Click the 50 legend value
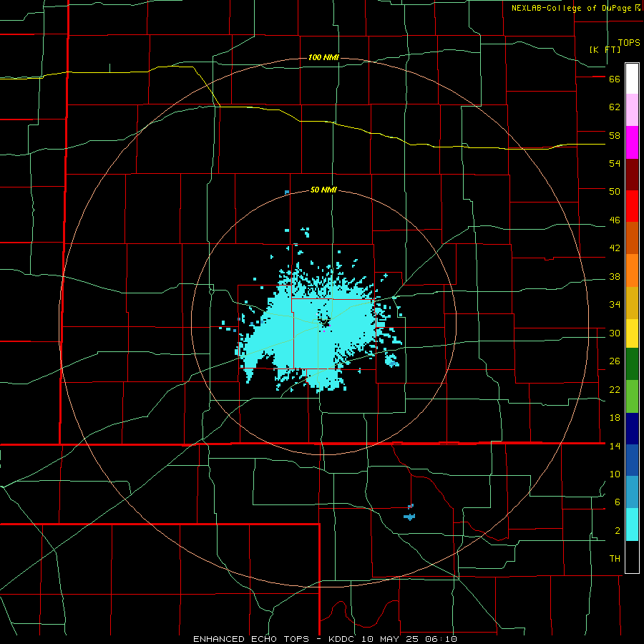This screenshot has width=644, height=644. 615,192
